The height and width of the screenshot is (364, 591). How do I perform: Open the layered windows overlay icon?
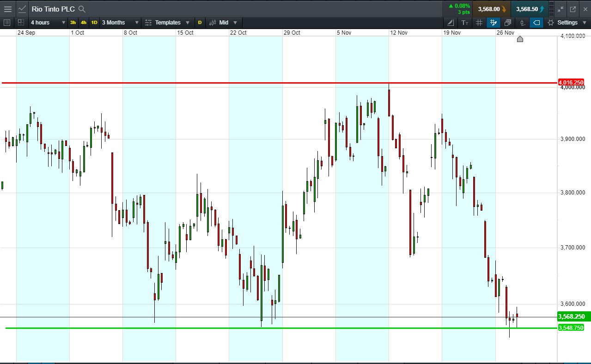point(508,22)
